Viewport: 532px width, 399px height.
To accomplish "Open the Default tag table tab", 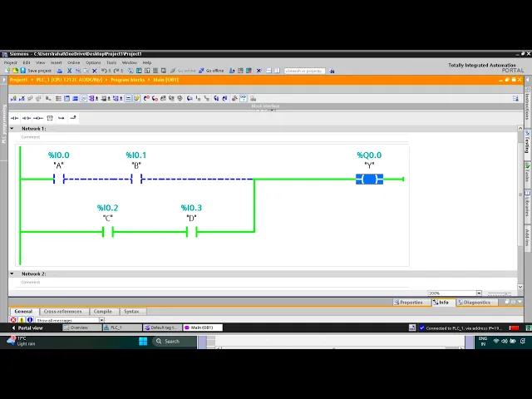I will pos(163,328).
